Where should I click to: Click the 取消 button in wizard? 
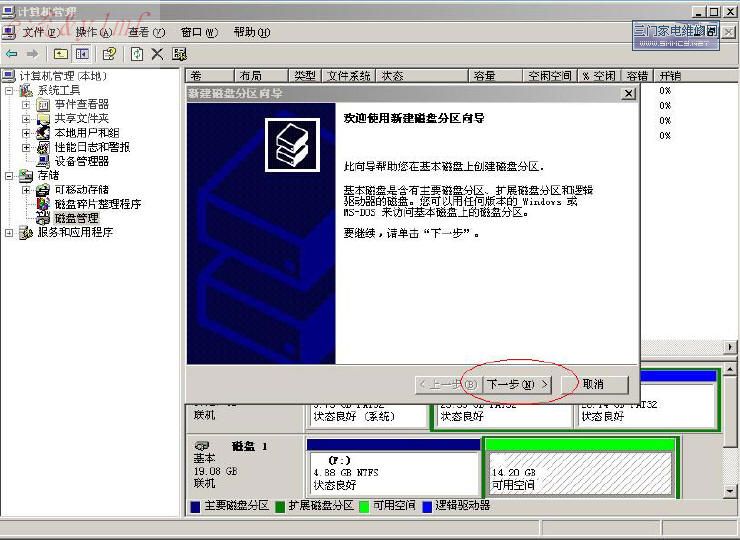point(593,384)
